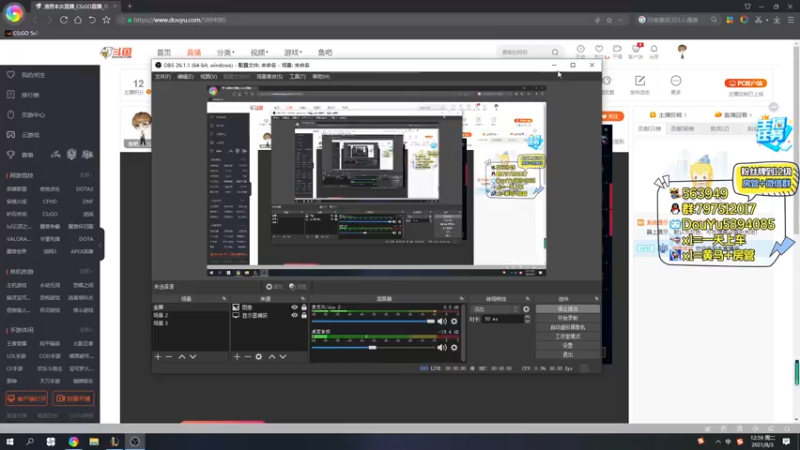Click the Douyu user avatar in header

[x=682, y=51]
